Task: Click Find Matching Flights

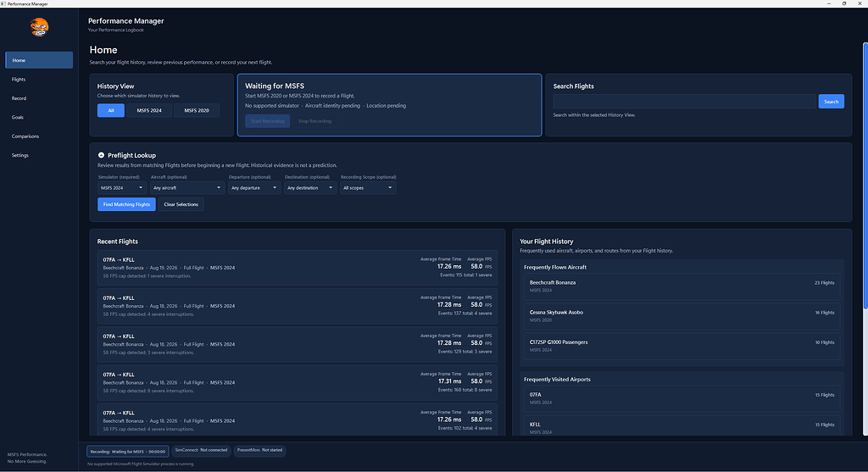Action: (126, 204)
